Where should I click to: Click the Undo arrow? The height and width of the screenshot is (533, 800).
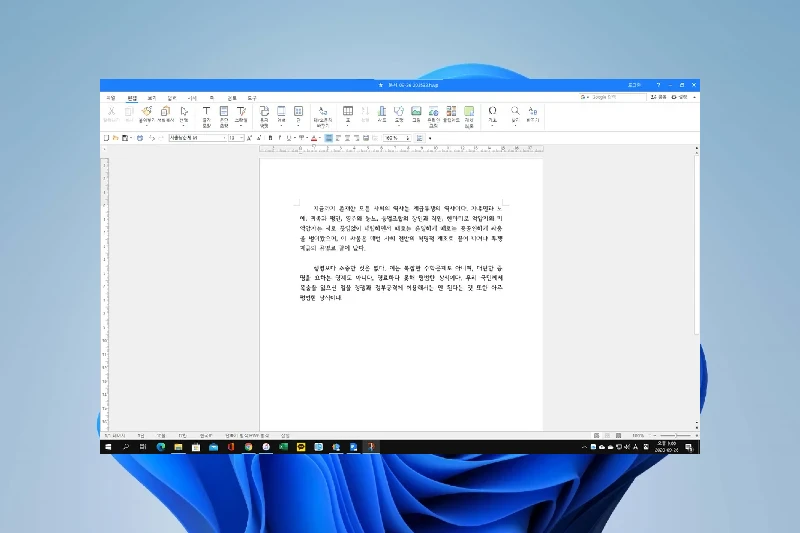coord(152,138)
